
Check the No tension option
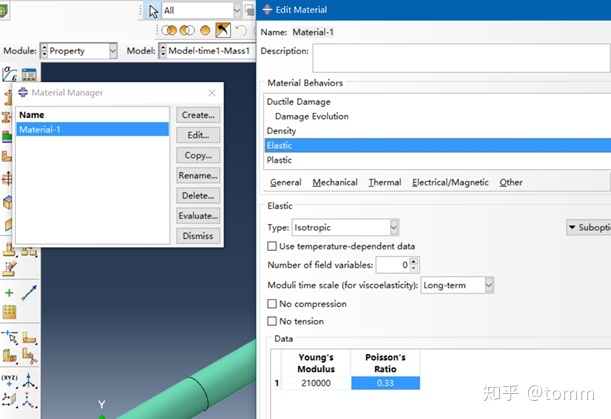[272, 321]
